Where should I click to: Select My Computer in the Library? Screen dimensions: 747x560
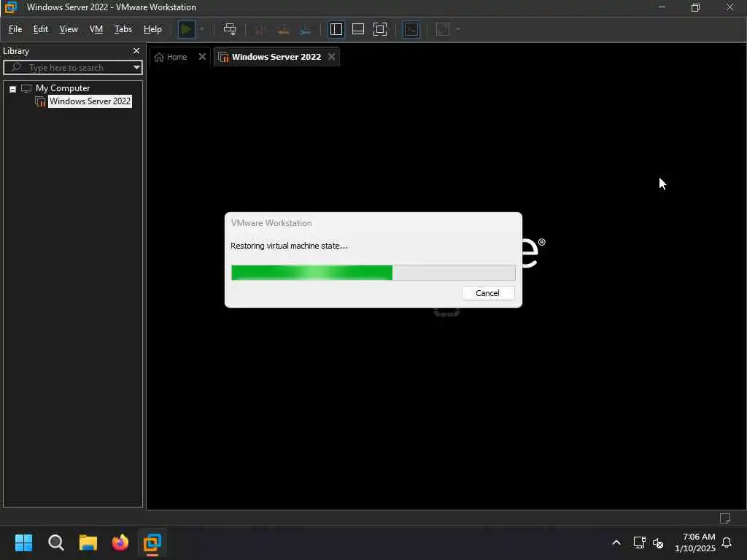[63, 88]
